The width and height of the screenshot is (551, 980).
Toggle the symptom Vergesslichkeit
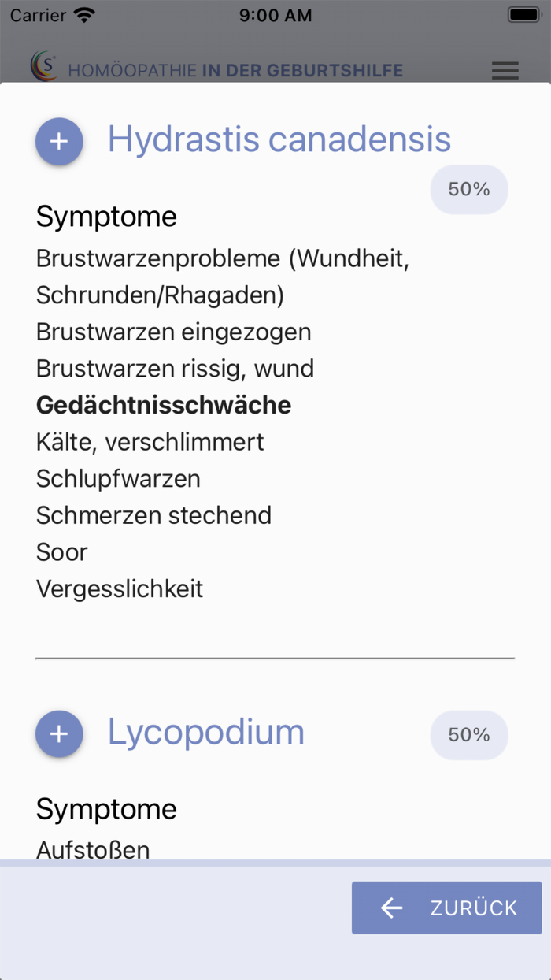(x=119, y=588)
